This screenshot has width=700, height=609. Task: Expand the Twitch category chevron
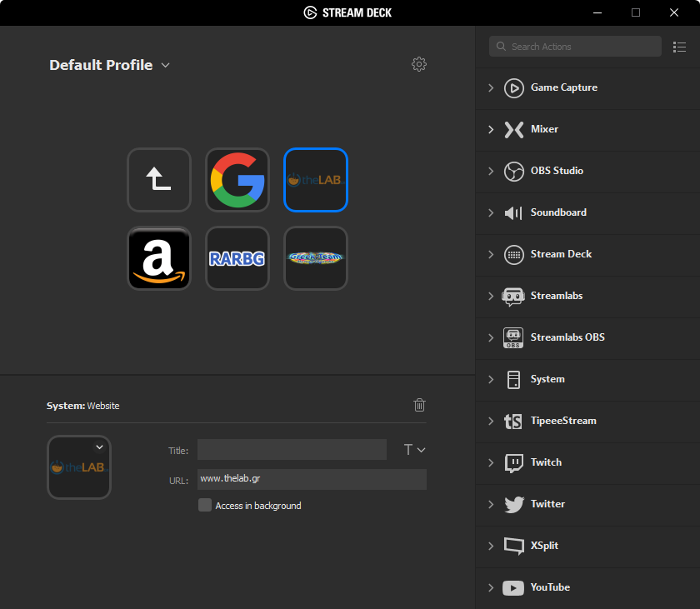[x=491, y=462]
